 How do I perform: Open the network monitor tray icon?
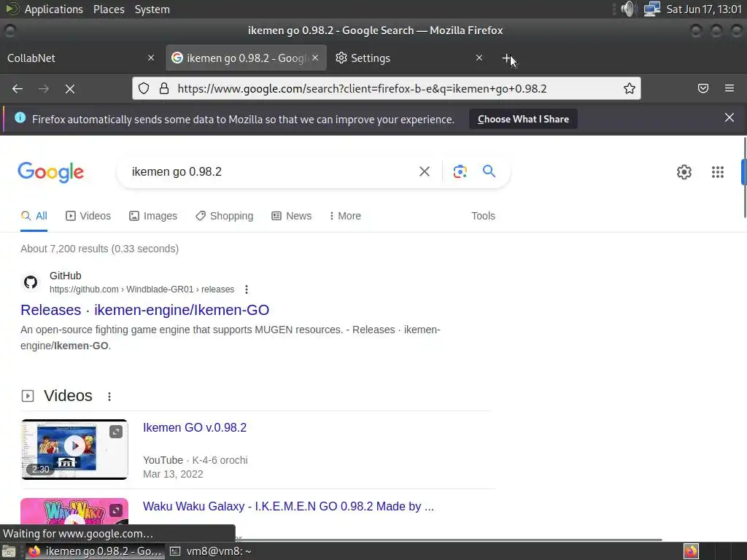(651, 9)
